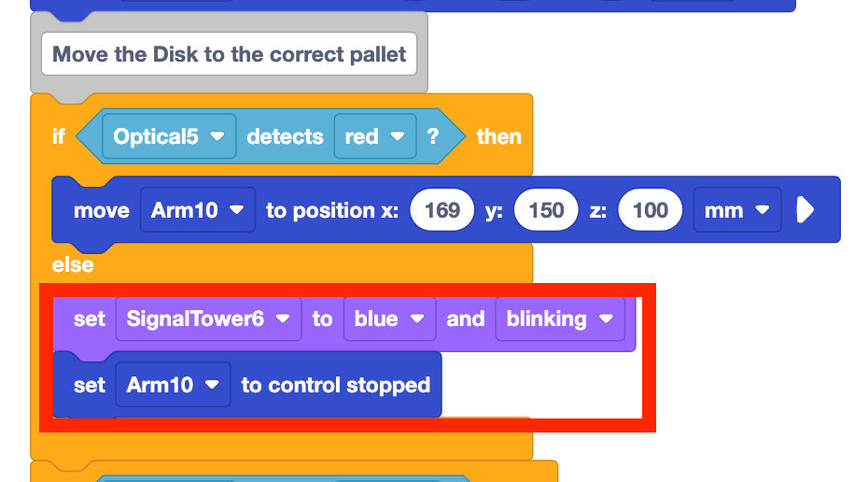Viewport: 868px width, 482px height.
Task: Expand the move block with arrow icon
Action: (x=805, y=210)
